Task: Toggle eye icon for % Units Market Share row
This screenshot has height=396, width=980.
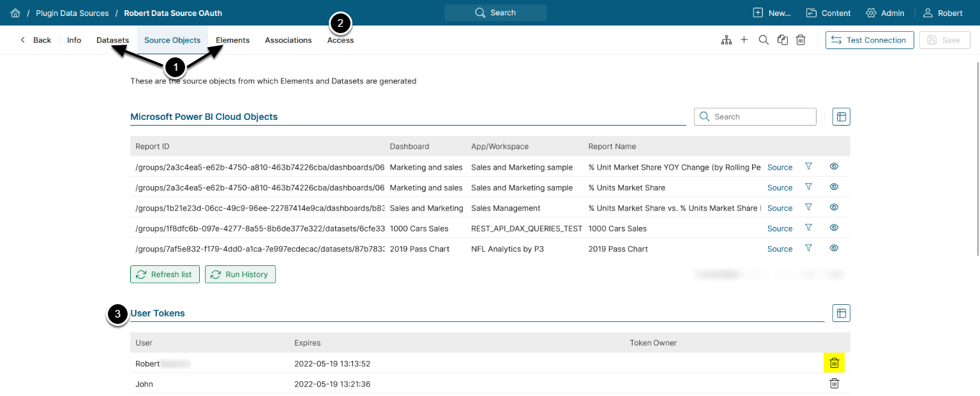Action: [x=834, y=187]
